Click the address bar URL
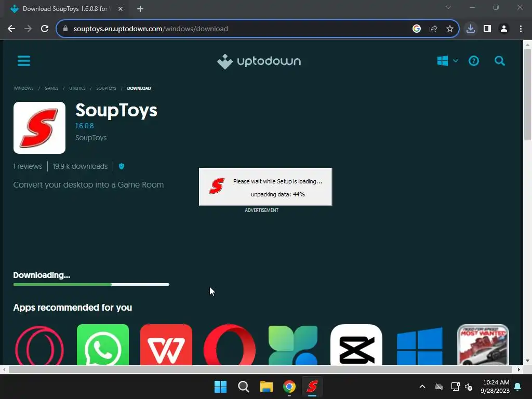This screenshot has height=399, width=532. point(151,29)
